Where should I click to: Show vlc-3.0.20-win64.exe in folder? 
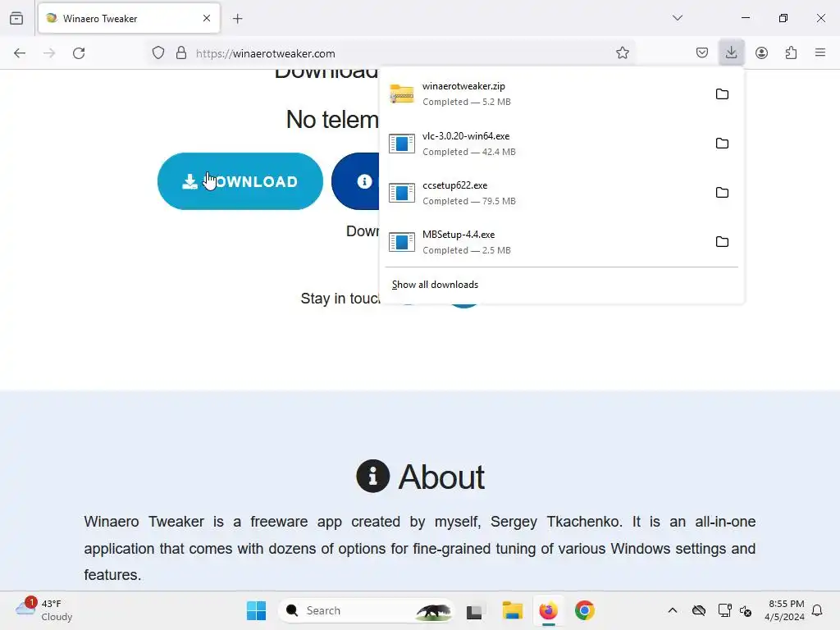click(722, 144)
